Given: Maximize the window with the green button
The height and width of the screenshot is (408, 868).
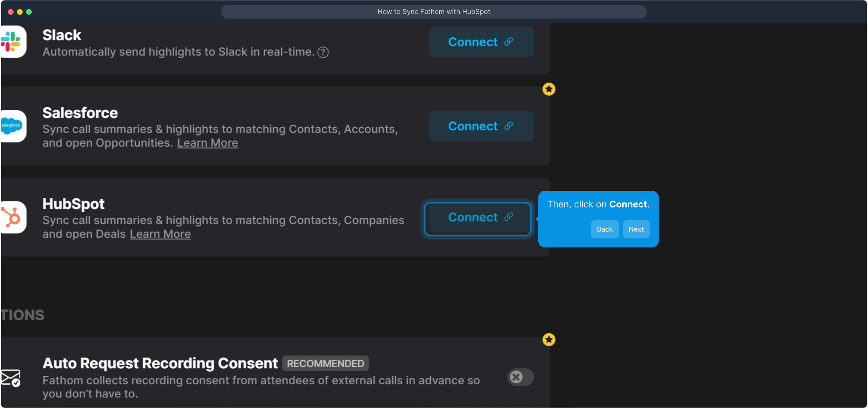Looking at the screenshot, I should (x=29, y=12).
